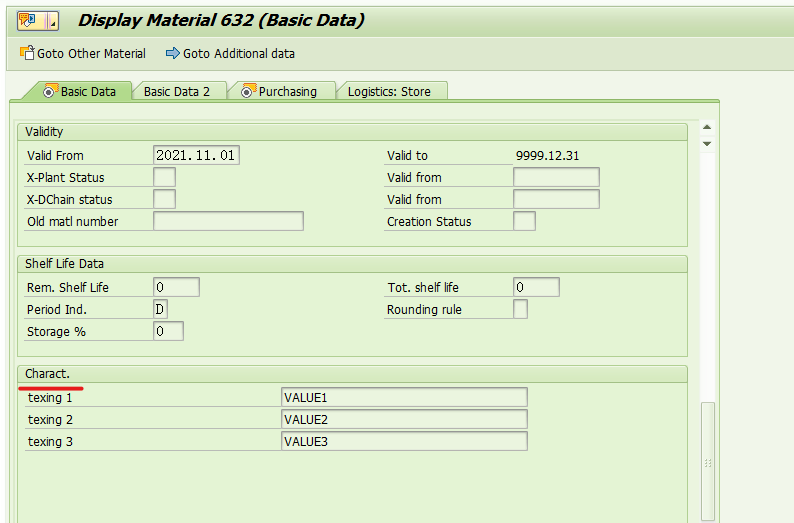Click the Period Ind. label
The image size is (794, 523).
pyautogui.click(x=57, y=309)
